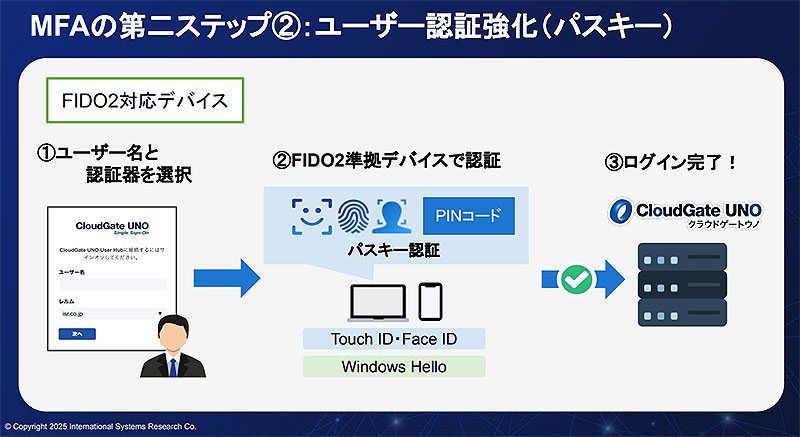Click the face recognition icon
Screen dimensions: 800x437
[310, 215]
